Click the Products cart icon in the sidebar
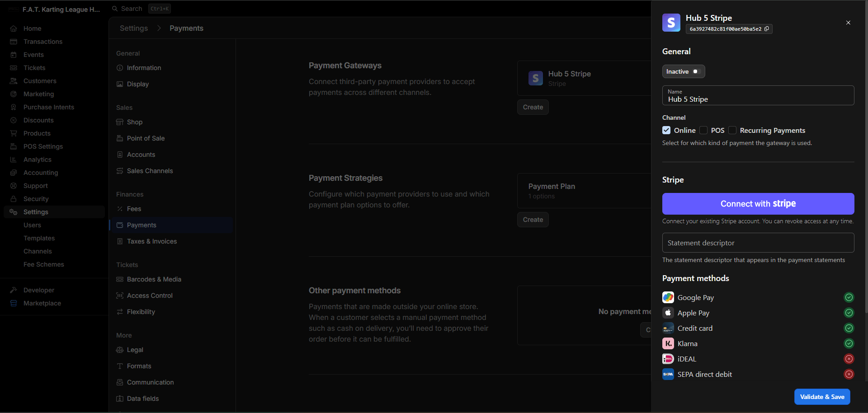Viewport: 868px width, 413px height. tap(14, 133)
